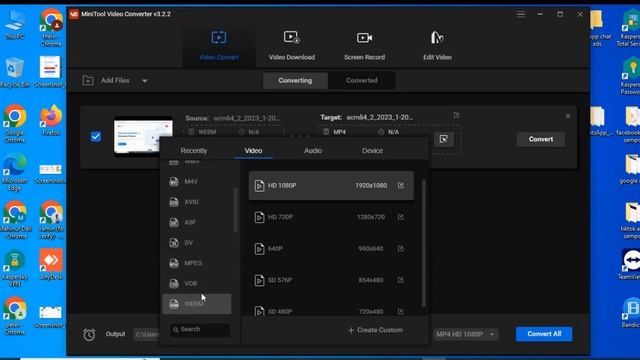Select the Audio tab in format popup

click(313, 151)
